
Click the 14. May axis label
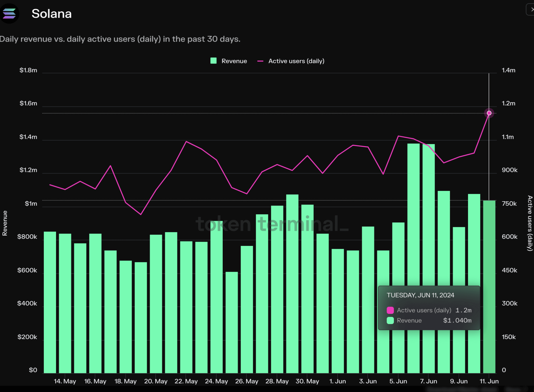coord(65,381)
